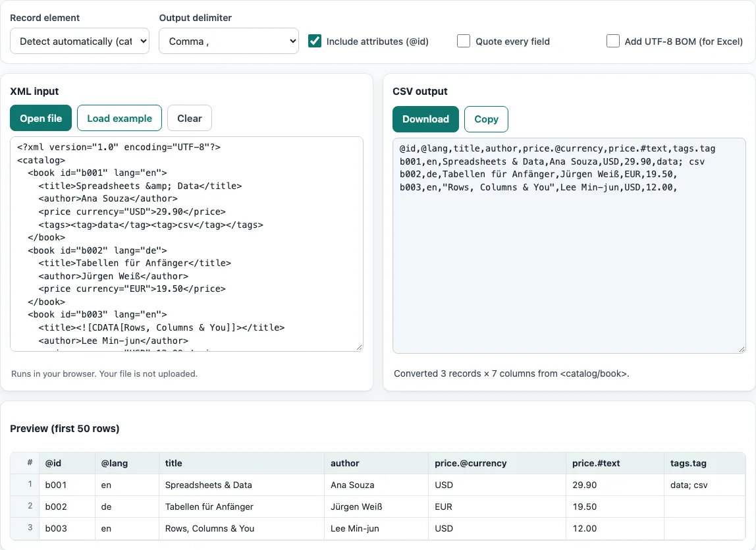Open the Output delimiter dropdown

pyautogui.click(x=229, y=41)
